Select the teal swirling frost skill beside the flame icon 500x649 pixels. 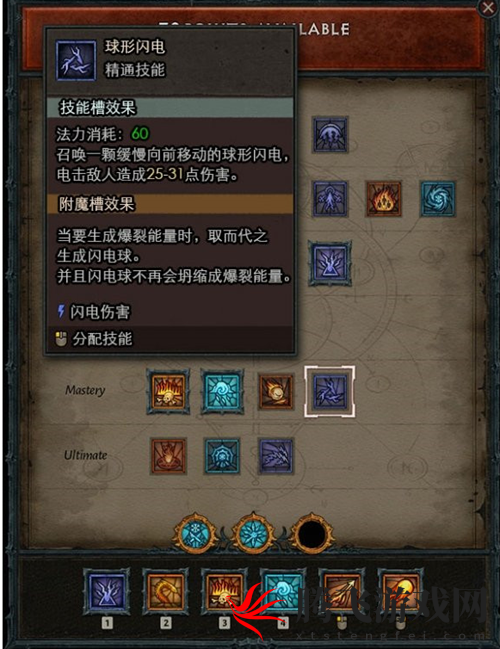click(438, 199)
